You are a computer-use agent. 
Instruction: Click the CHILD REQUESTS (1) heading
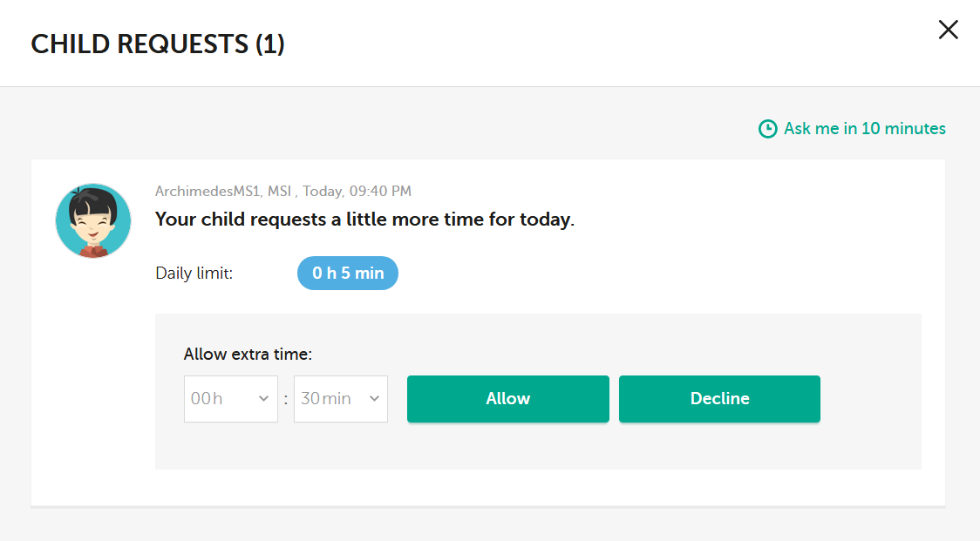point(158,44)
